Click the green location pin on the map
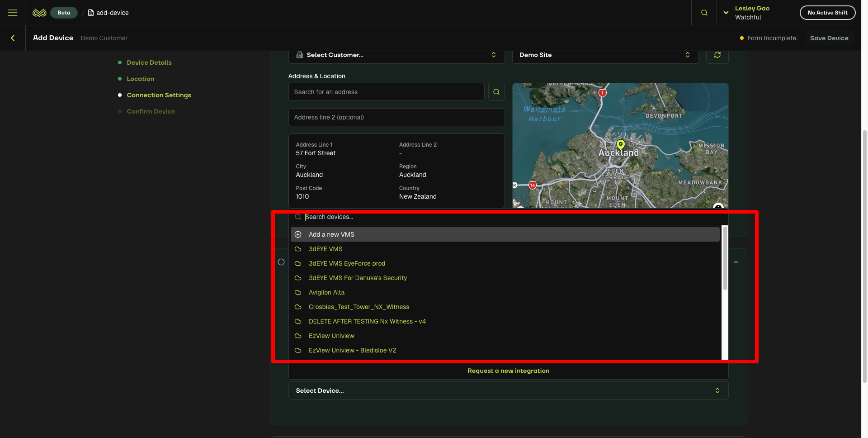868x438 pixels. tap(621, 144)
